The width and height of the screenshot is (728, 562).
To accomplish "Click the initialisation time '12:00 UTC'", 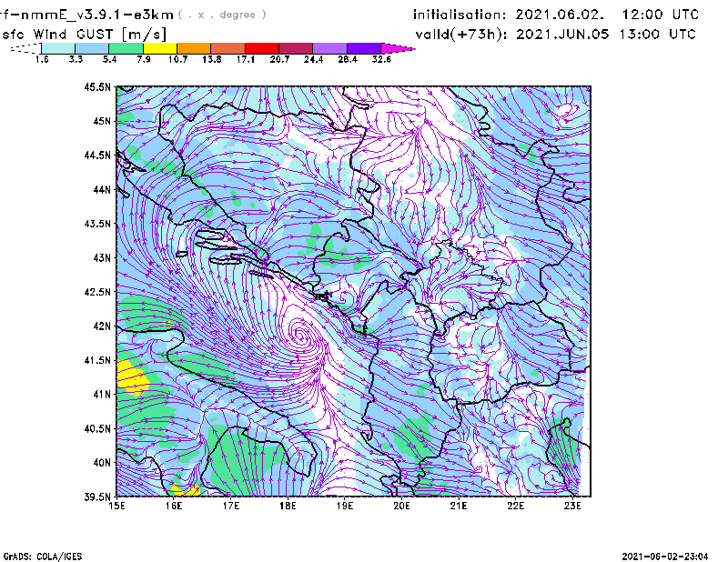I will coord(661,15).
